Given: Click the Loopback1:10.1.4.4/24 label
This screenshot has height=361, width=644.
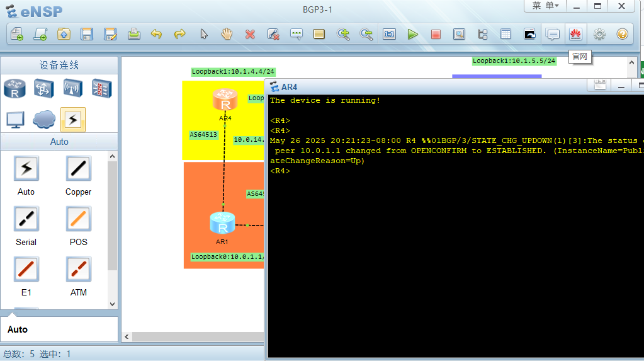Looking at the screenshot, I should [x=234, y=72].
